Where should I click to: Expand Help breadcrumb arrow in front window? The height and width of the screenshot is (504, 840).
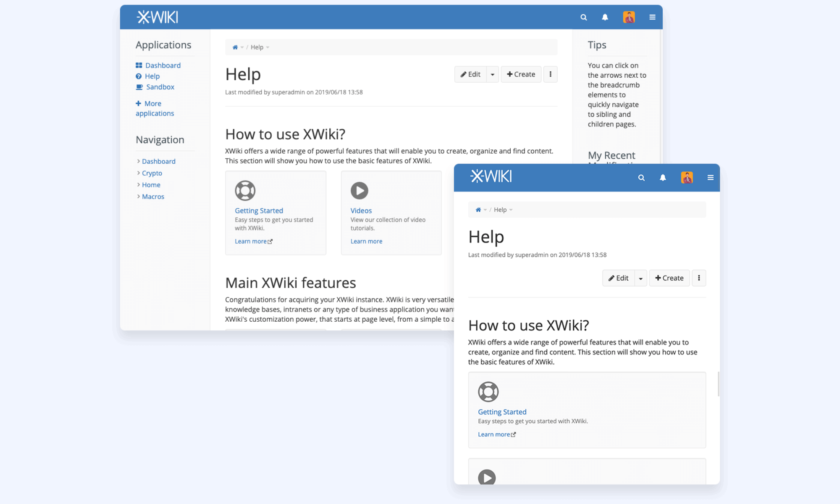tap(511, 210)
